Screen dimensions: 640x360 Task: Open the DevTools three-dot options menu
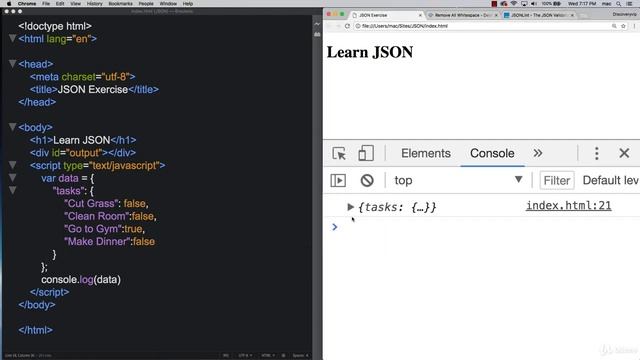click(597, 153)
